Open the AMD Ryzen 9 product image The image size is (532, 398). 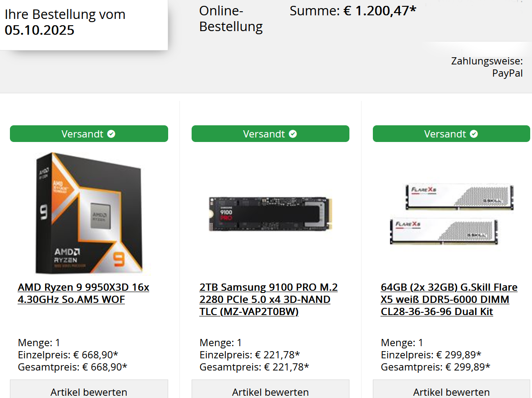89,213
